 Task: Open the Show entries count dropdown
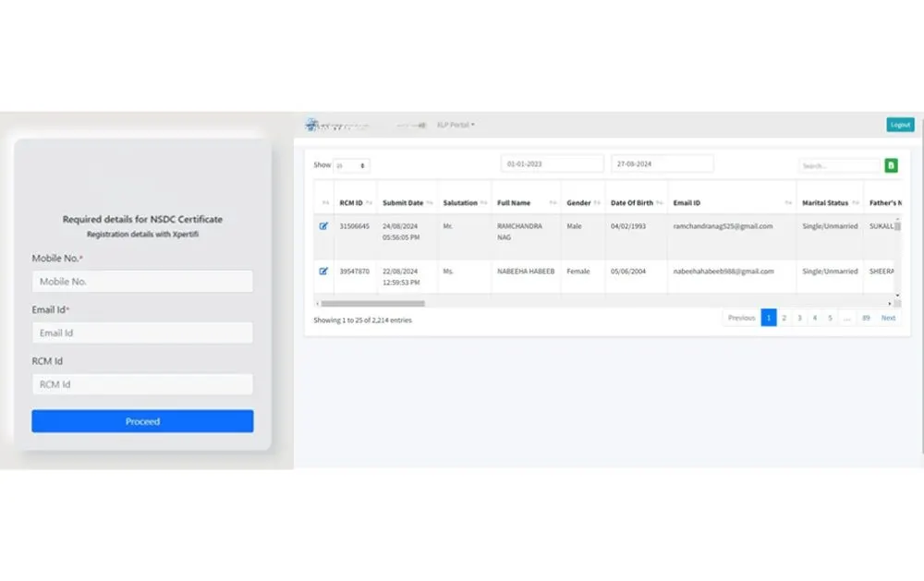(x=351, y=165)
